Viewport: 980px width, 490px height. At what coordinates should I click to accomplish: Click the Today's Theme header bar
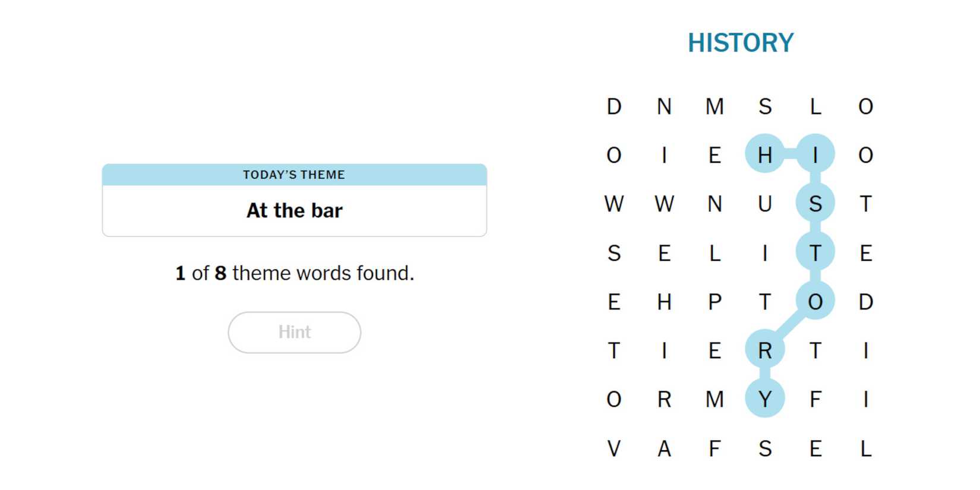294,175
